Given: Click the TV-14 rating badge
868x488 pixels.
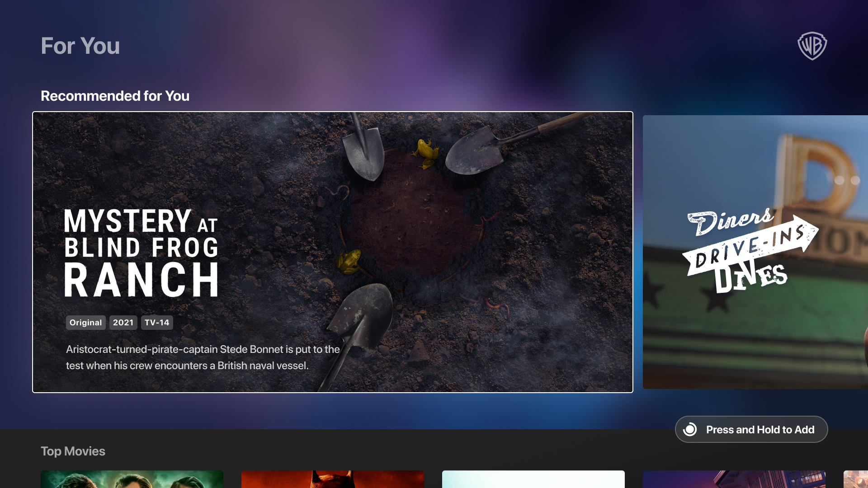Looking at the screenshot, I should [157, 323].
